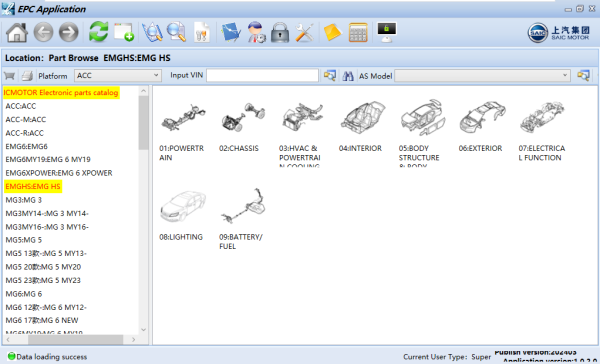Open the AS Model dropdown
This screenshot has width=600, height=364.
click(482, 75)
